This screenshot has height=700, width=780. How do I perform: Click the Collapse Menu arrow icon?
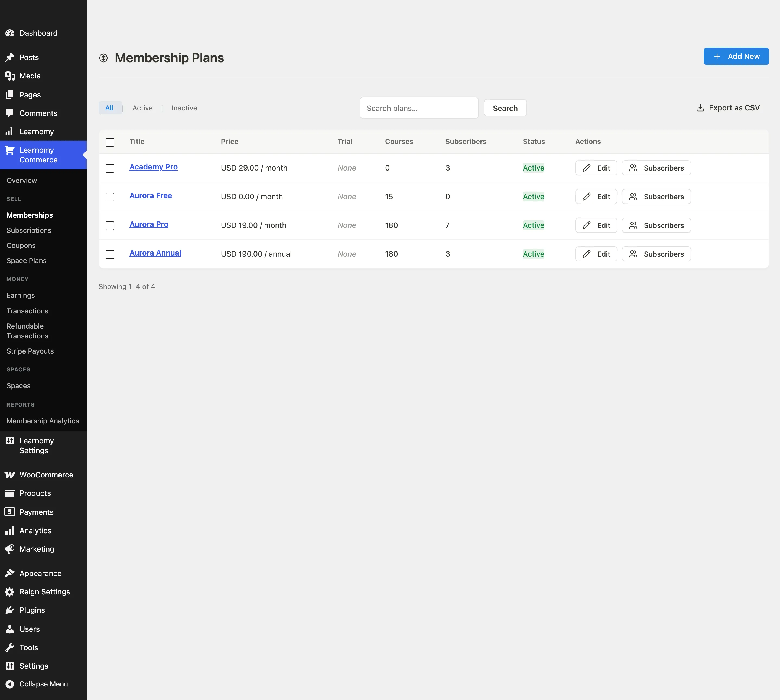tap(10, 684)
